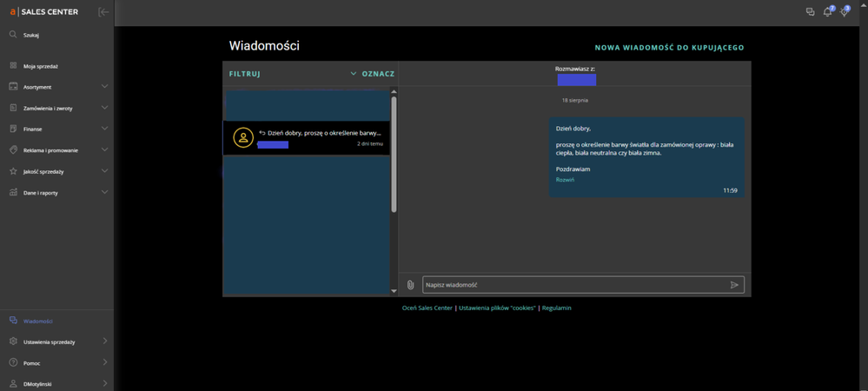The image size is (868, 391).
Task: Open Moja sprzedaż in the sidebar
Action: click(x=41, y=66)
